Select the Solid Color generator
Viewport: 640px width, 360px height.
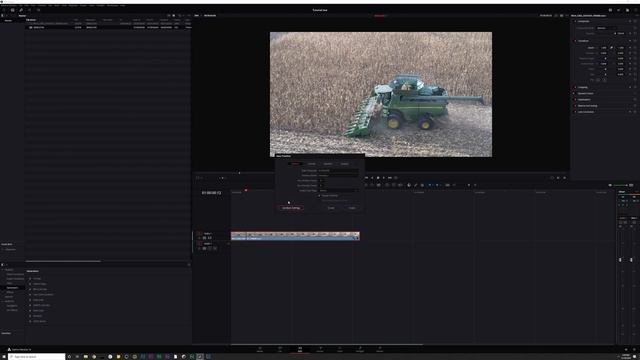pos(38,310)
